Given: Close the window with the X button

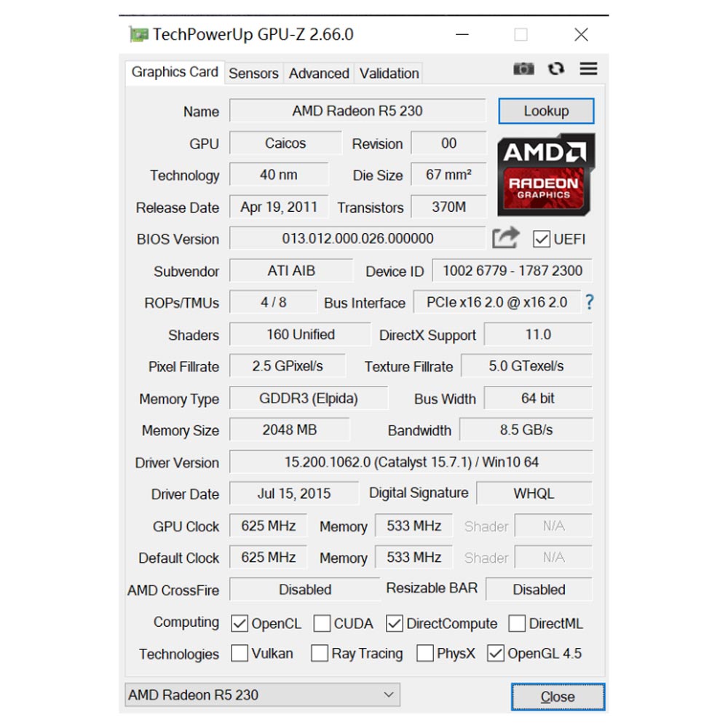Looking at the screenshot, I should (x=581, y=34).
